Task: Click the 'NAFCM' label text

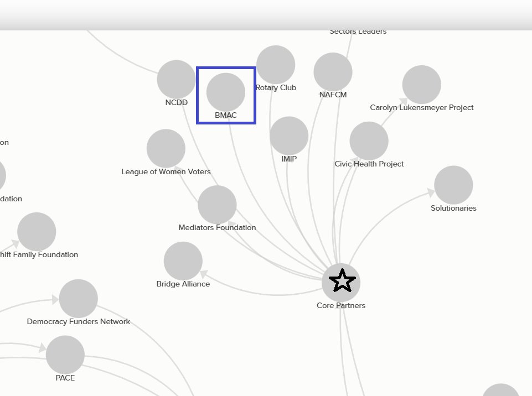Action: click(333, 95)
